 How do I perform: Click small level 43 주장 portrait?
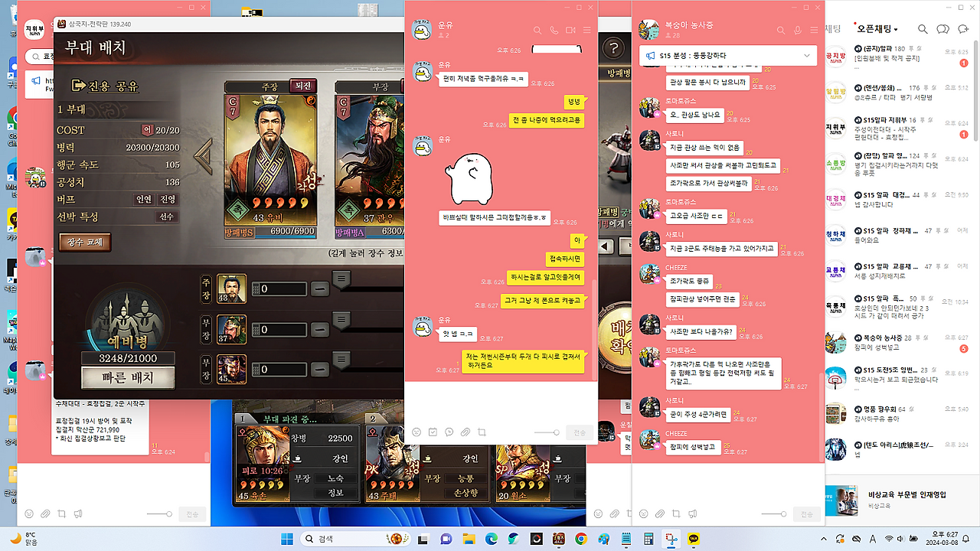(231, 289)
